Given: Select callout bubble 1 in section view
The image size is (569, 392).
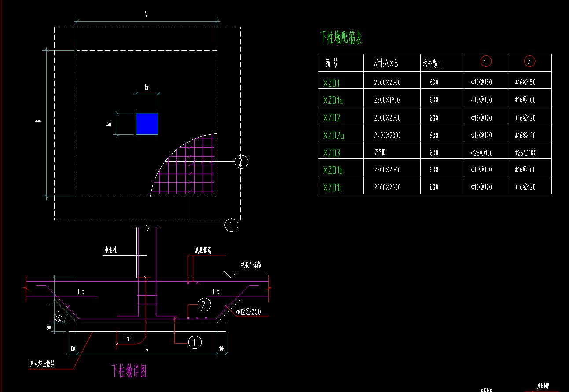Looking at the screenshot, I should pyautogui.click(x=195, y=342).
